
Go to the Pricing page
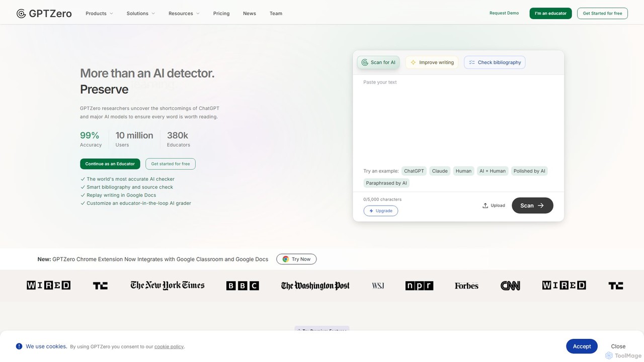click(221, 14)
